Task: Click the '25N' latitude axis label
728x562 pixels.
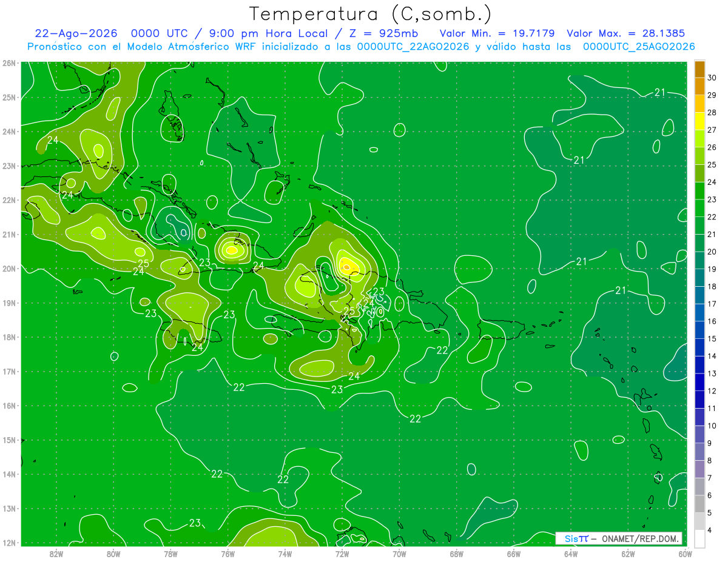Action: coord(9,97)
